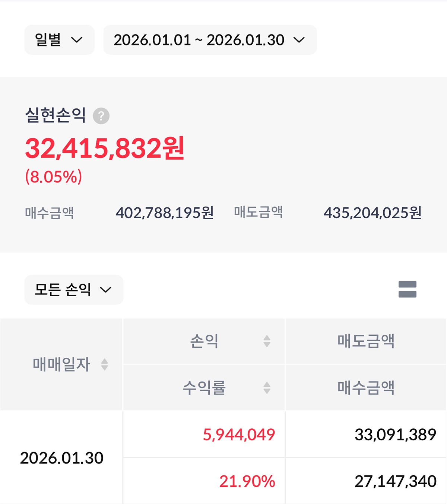Open the 일별 period dropdown
The width and height of the screenshot is (447, 504).
pyautogui.click(x=59, y=40)
